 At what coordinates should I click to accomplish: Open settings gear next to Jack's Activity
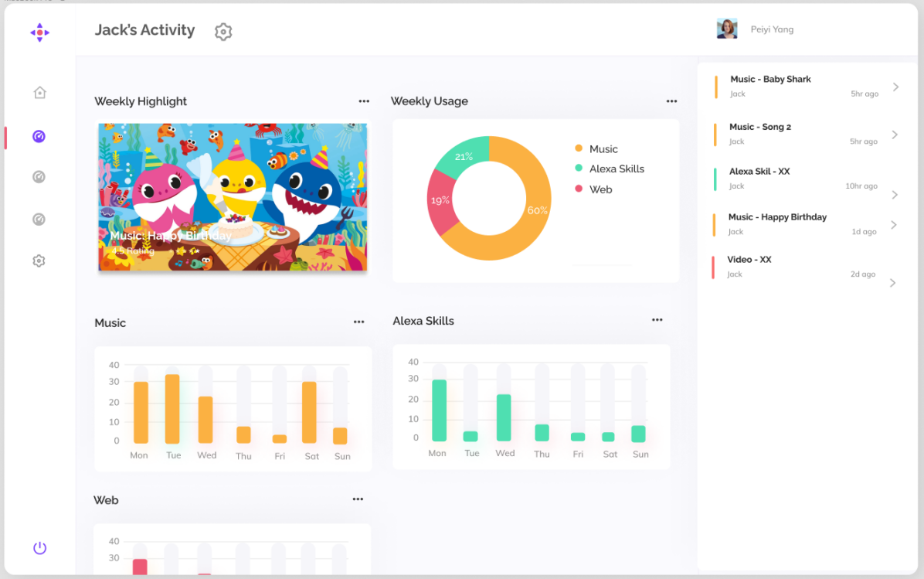pos(223,31)
